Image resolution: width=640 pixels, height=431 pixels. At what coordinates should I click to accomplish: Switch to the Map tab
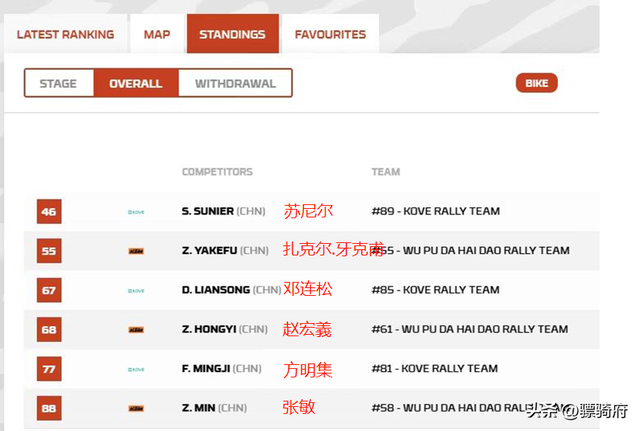click(x=157, y=34)
